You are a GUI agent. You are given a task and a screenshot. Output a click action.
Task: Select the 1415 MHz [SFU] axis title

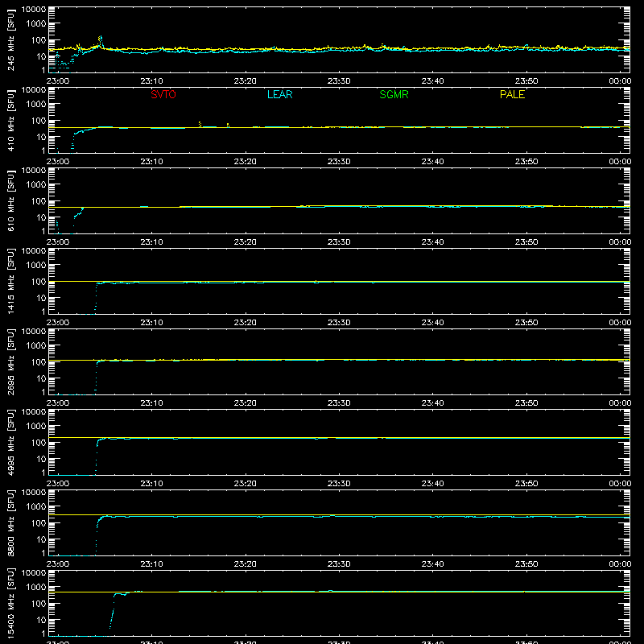(10, 282)
